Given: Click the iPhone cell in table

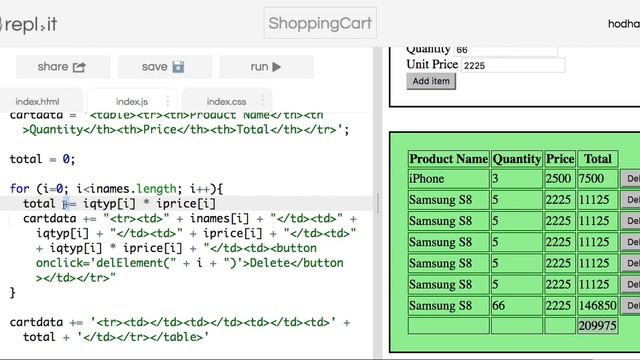Looking at the screenshot, I should (449, 179).
